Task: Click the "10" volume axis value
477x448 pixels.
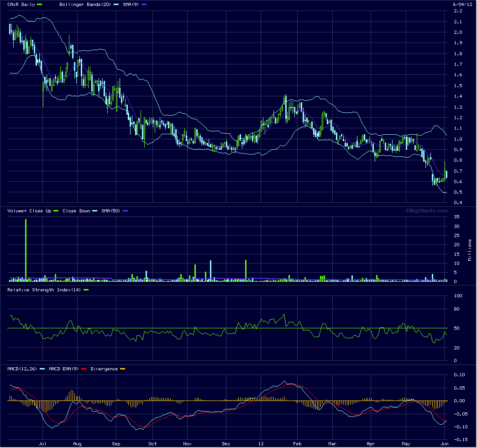Action: (x=456, y=264)
